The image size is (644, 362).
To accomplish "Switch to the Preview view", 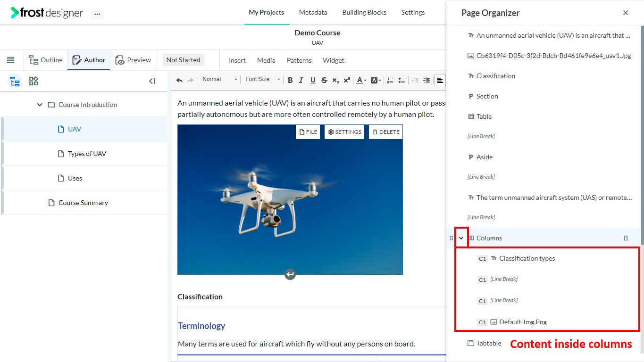I will (133, 60).
